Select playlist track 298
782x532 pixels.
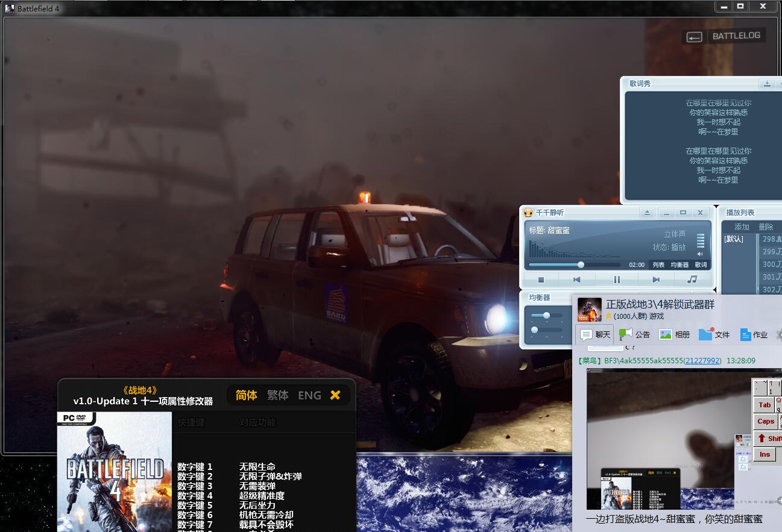pyautogui.click(x=771, y=239)
